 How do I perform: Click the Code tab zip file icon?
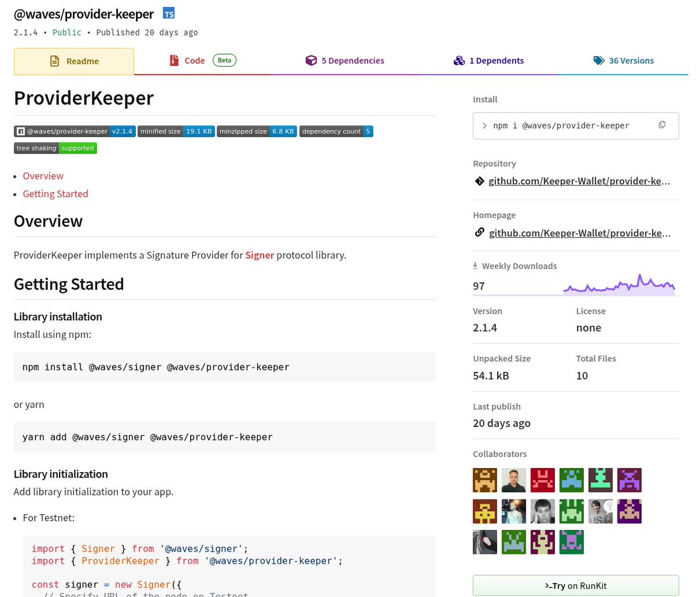click(174, 61)
